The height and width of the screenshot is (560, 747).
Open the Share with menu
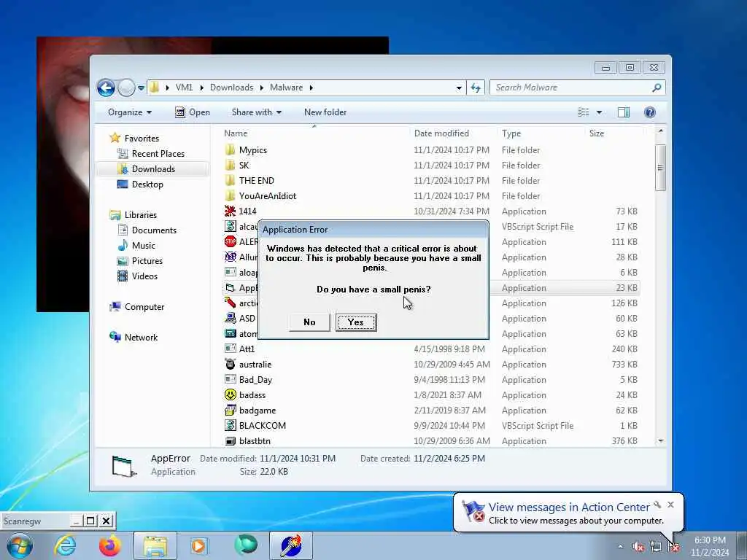tap(256, 112)
